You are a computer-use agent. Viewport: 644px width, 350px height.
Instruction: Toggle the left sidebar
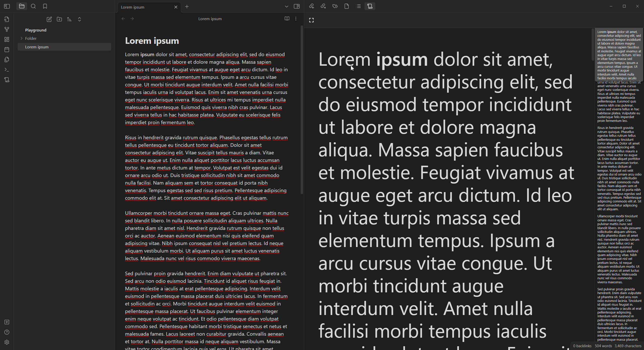pyautogui.click(x=7, y=6)
